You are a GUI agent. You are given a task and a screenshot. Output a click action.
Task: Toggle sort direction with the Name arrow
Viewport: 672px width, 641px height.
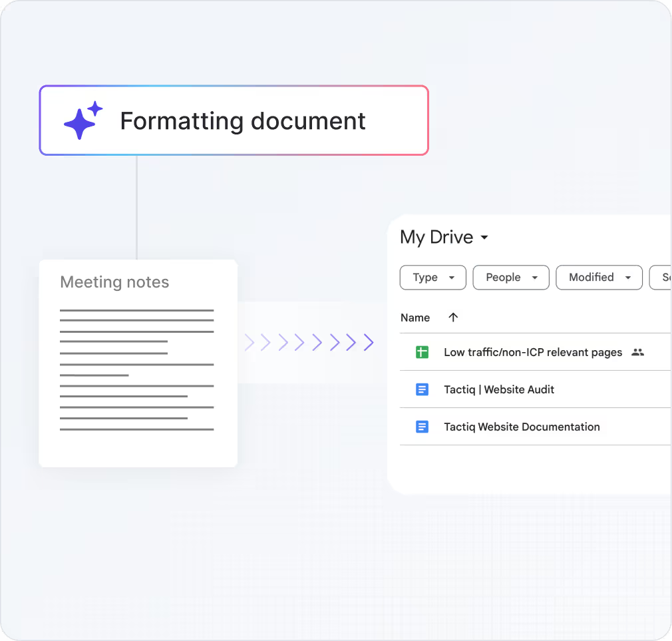pos(453,318)
